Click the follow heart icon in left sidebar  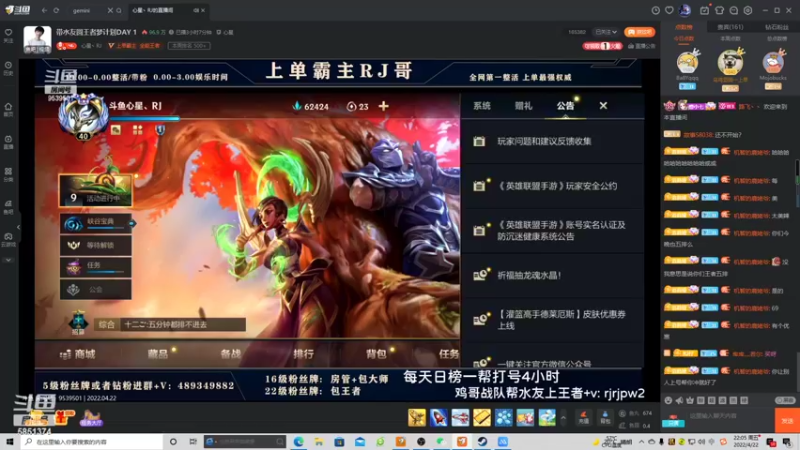tap(9, 35)
